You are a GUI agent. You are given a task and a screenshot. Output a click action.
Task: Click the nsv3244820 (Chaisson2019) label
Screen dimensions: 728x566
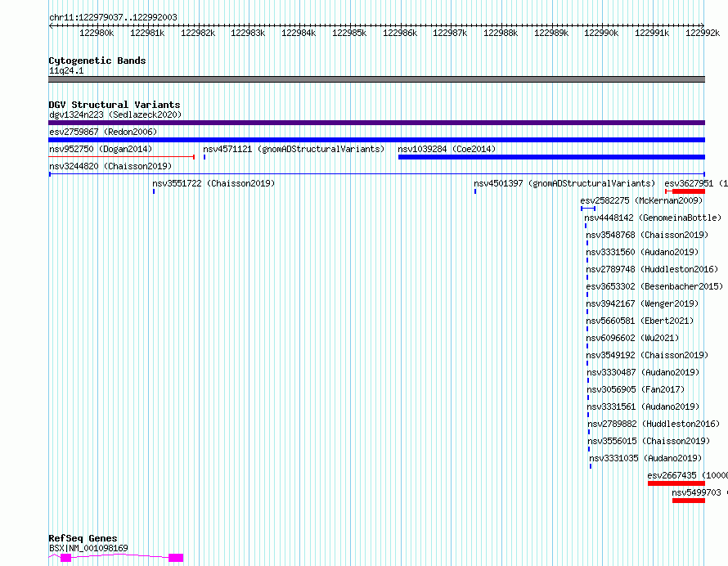(x=110, y=166)
